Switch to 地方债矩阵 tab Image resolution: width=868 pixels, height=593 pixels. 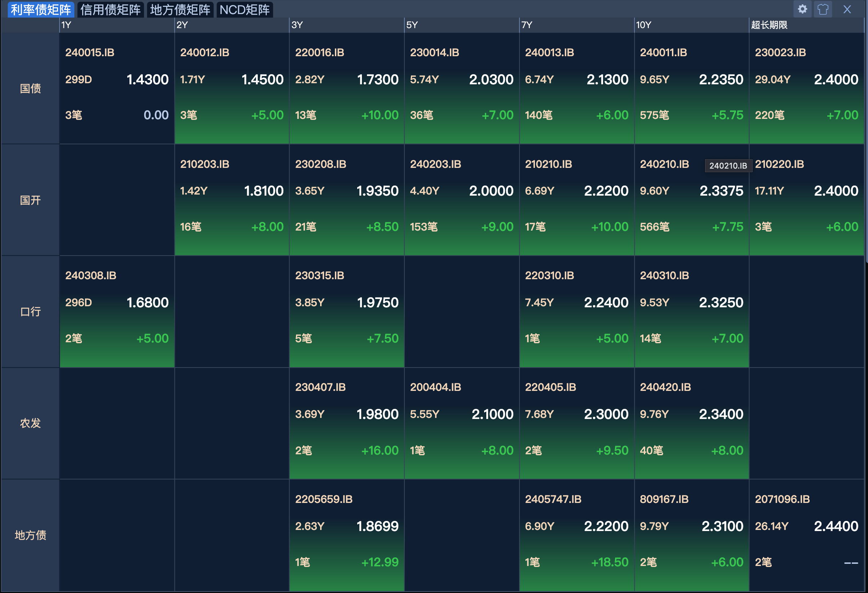point(180,10)
